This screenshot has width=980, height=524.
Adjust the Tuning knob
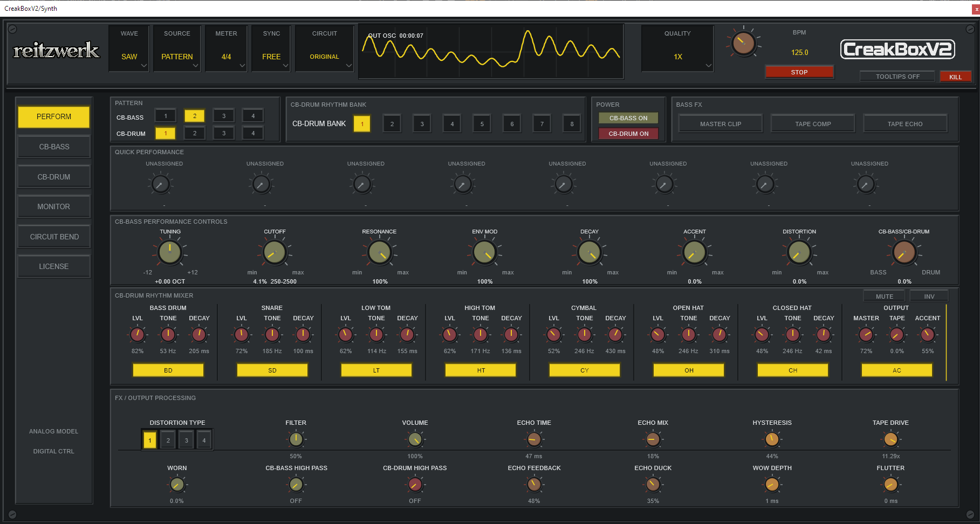click(170, 252)
